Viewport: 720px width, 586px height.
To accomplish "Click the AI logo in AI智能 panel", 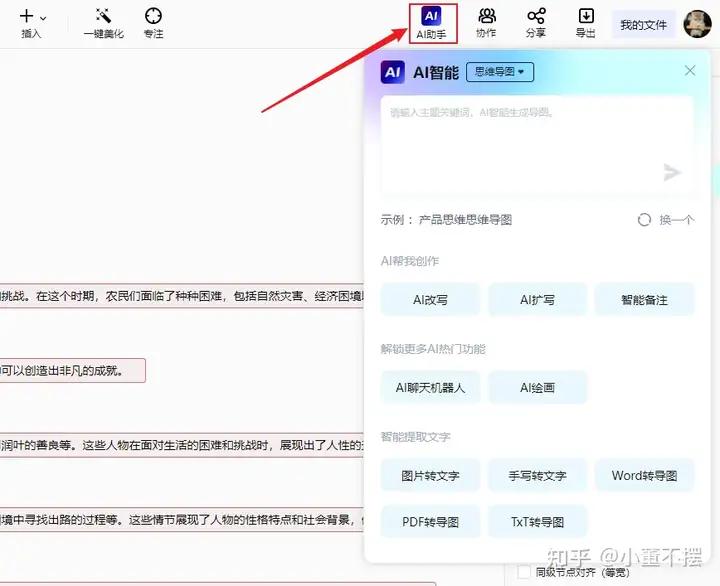I will point(393,72).
